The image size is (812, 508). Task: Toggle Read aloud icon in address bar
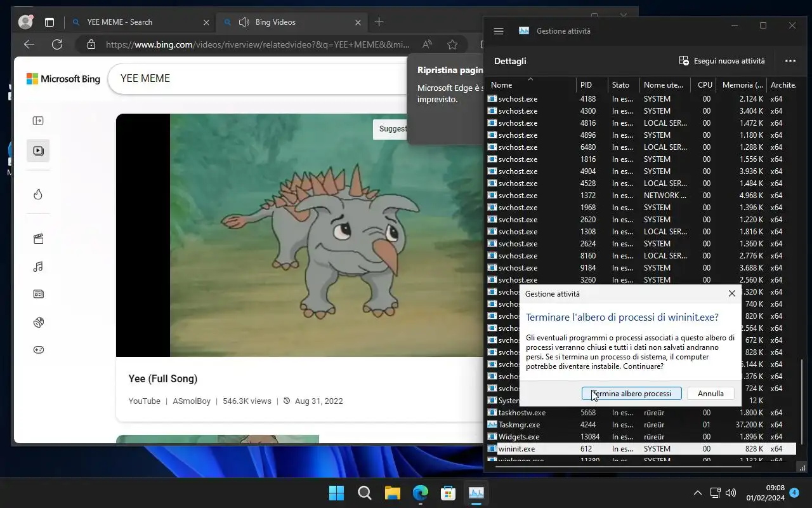click(428, 44)
